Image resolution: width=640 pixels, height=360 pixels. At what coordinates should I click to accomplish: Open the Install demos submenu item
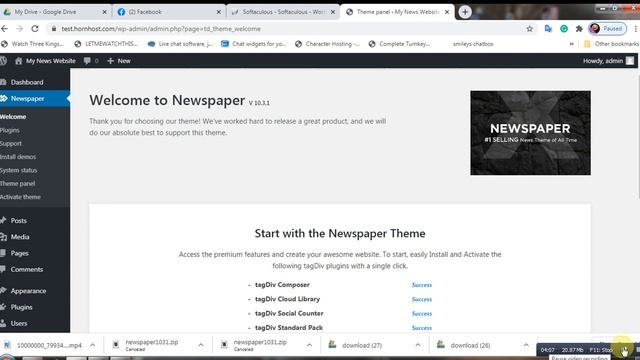18,157
